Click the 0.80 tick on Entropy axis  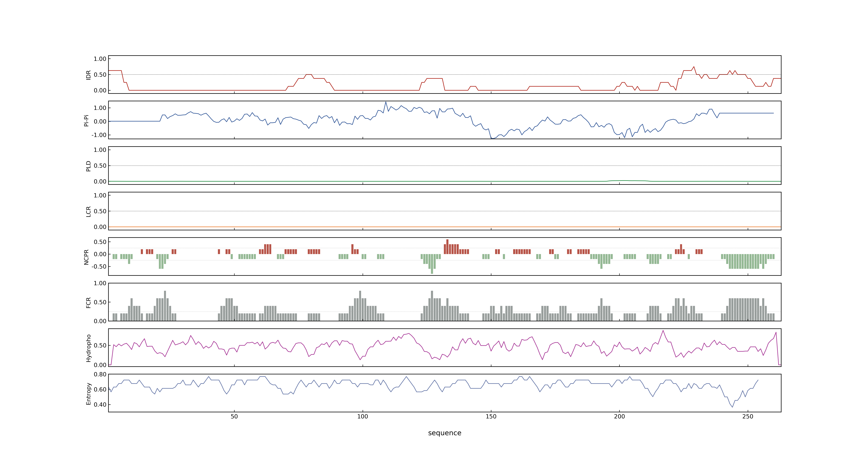pos(100,374)
